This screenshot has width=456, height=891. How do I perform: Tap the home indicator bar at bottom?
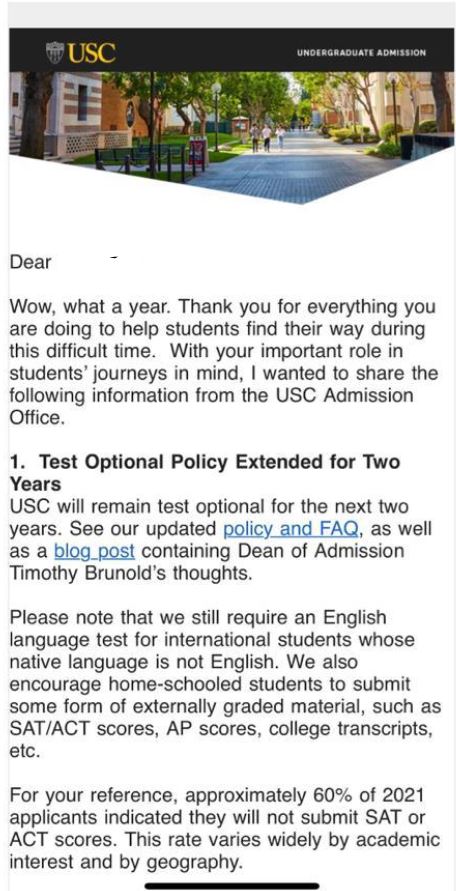pyautogui.click(x=232, y=885)
